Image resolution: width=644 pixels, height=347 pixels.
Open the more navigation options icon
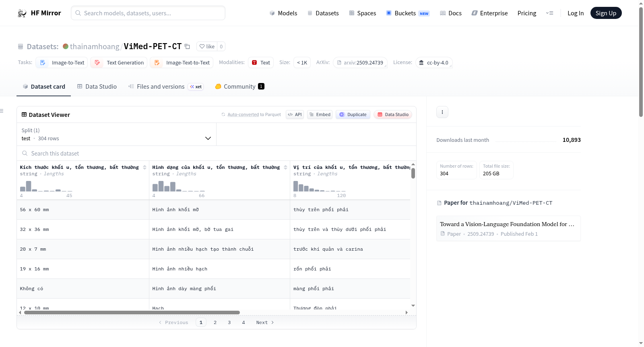(549, 13)
